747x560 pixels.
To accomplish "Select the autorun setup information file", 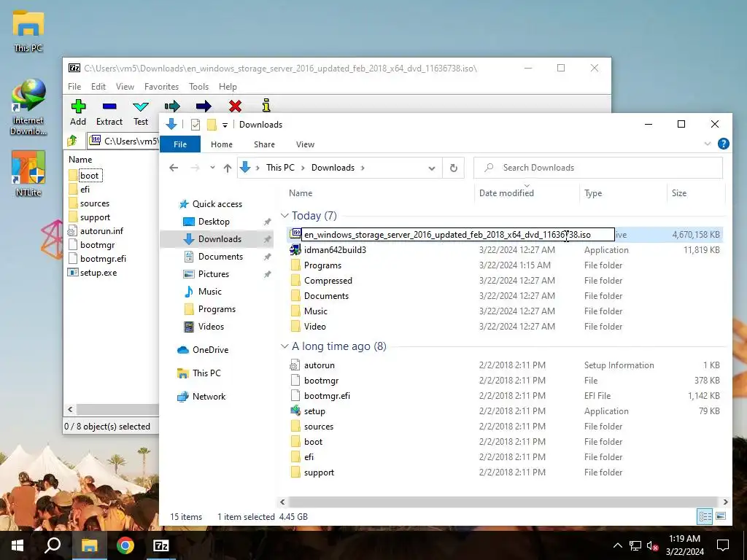I will pyautogui.click(x=320, y=365).
